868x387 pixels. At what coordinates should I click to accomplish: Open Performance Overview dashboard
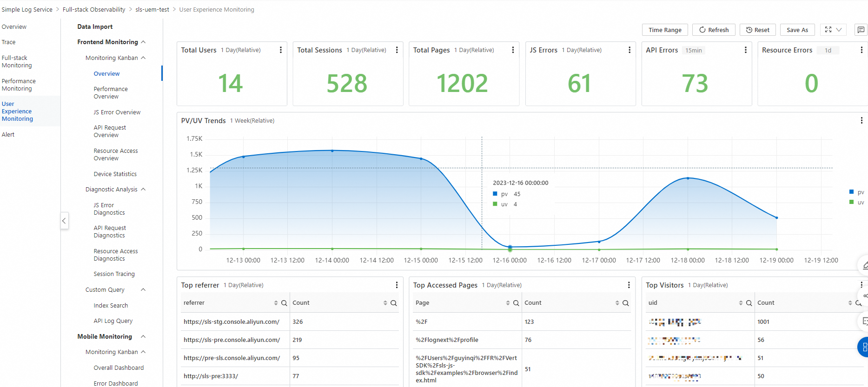pyautogui.click(x=111, y=92)
